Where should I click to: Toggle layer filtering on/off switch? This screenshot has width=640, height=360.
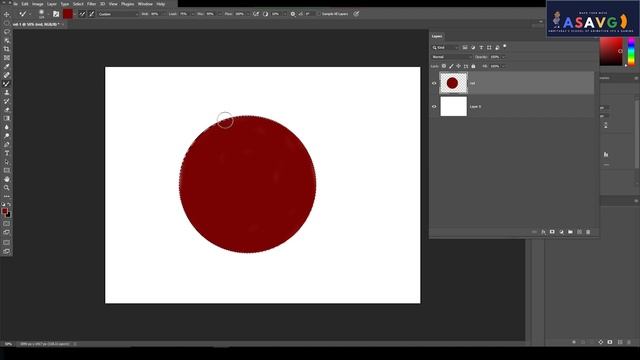tap(504, 47)
